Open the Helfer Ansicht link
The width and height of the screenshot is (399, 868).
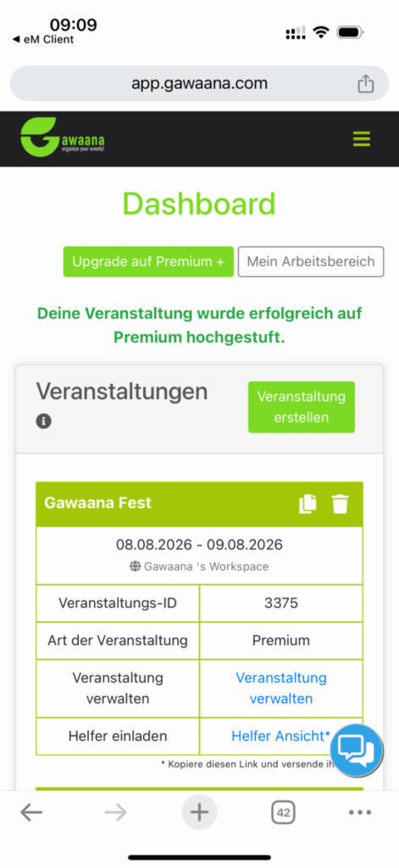click(280, 736)
